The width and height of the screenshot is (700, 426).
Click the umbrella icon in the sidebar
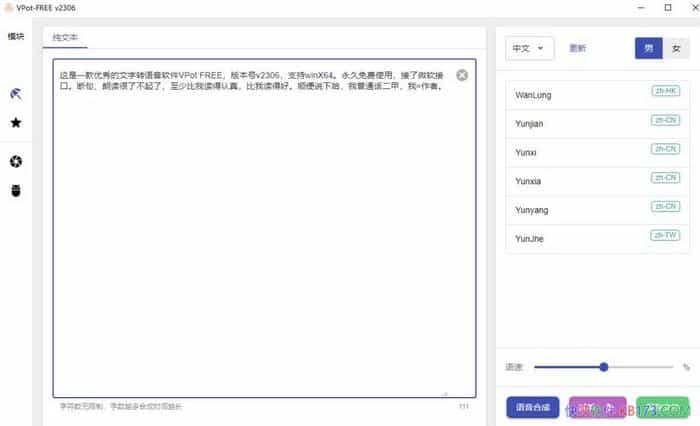click(16, 94)
